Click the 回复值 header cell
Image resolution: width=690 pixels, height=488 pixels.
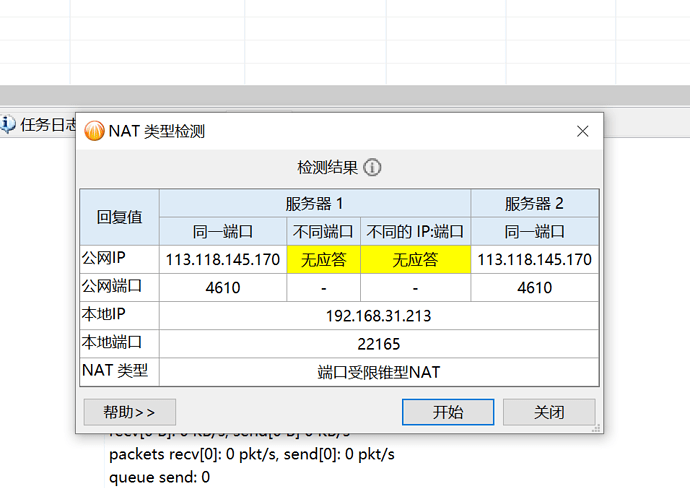(x=119, y=217)
